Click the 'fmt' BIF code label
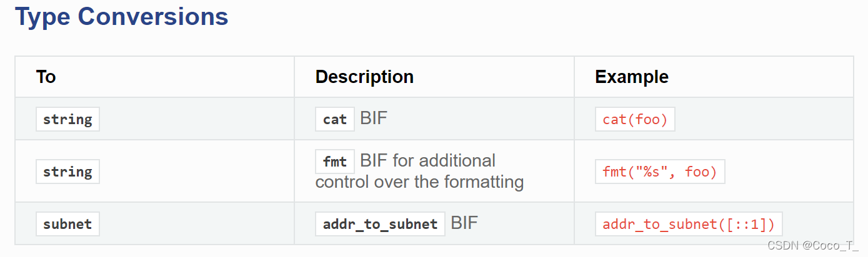The width and height of the screenshot is (868, 257). pyautogui.click(x=335, y=162)
